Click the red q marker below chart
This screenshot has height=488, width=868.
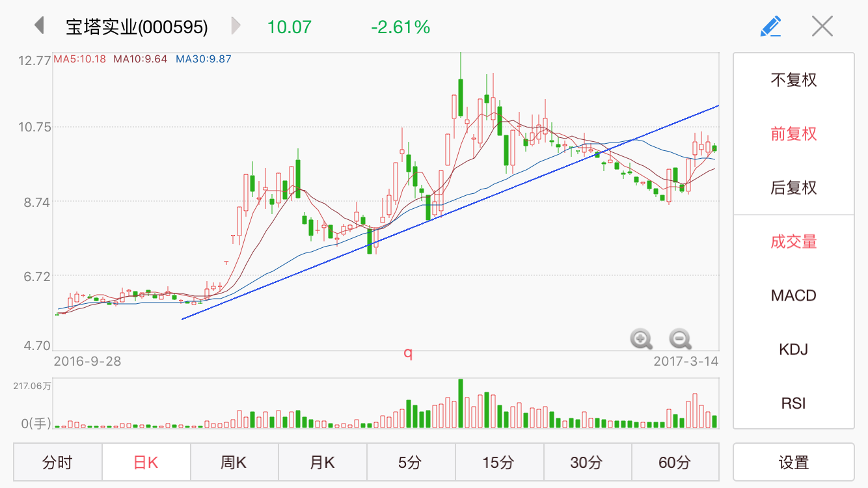[408, 353]
